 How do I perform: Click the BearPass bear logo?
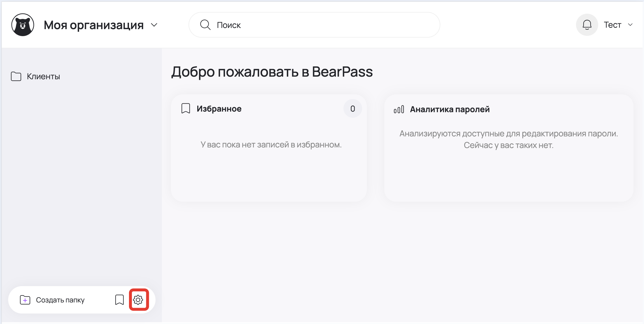23,25
